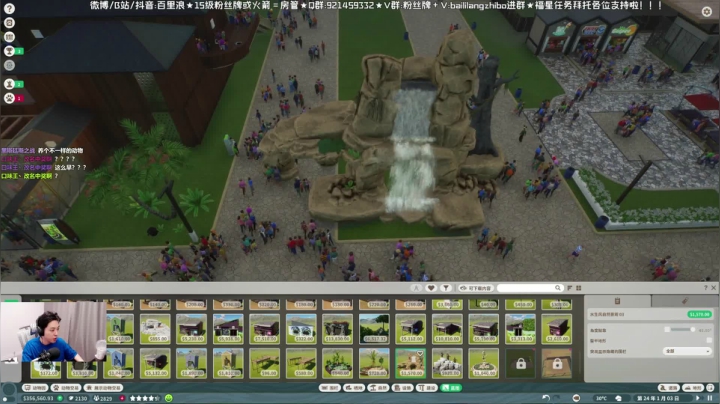Open the sort order icon
This screenshot has height=404, width=720.
tap(570, 288)
